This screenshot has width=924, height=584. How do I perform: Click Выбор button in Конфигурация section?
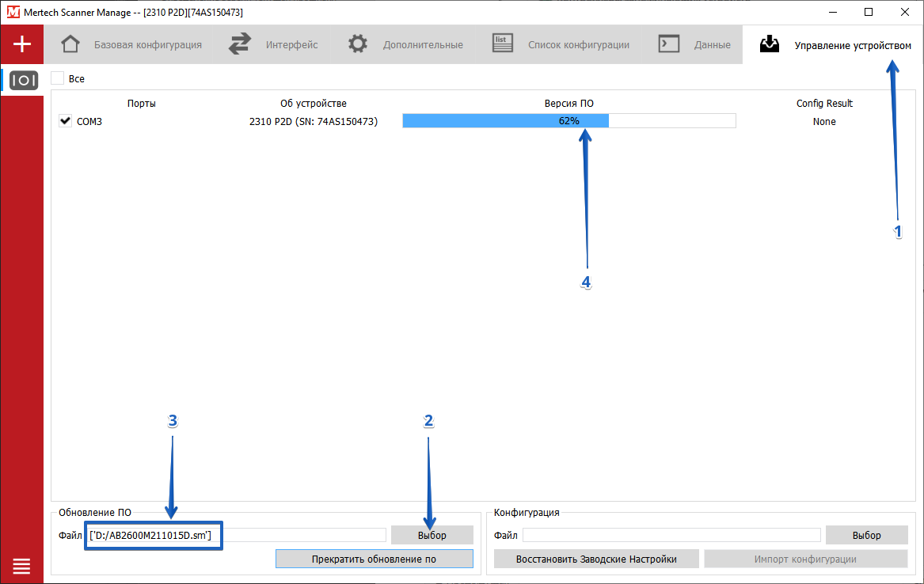(x=867, y=535)
